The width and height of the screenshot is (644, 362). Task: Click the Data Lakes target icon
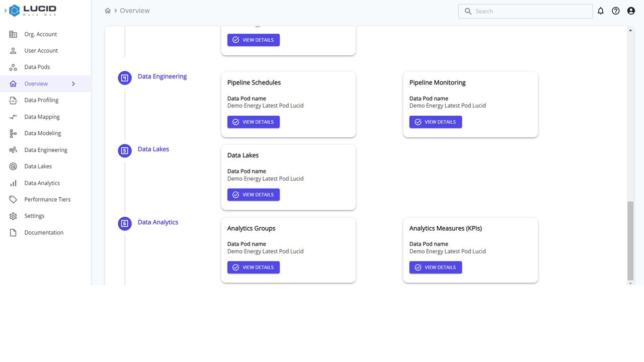coord(14,166)
